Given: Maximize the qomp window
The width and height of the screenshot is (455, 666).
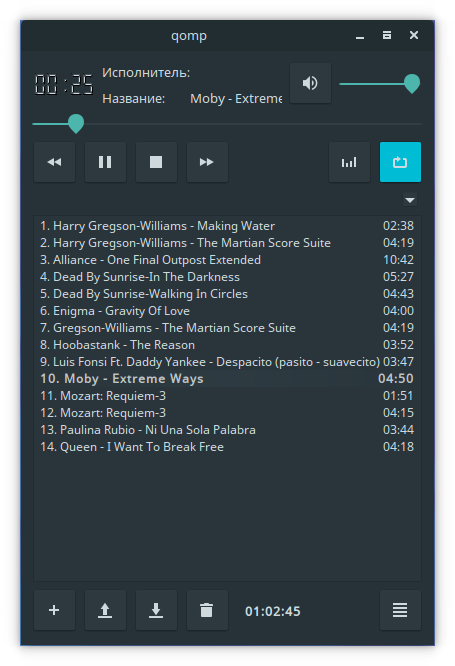Looking at the screenshot, I should (387, 35).
